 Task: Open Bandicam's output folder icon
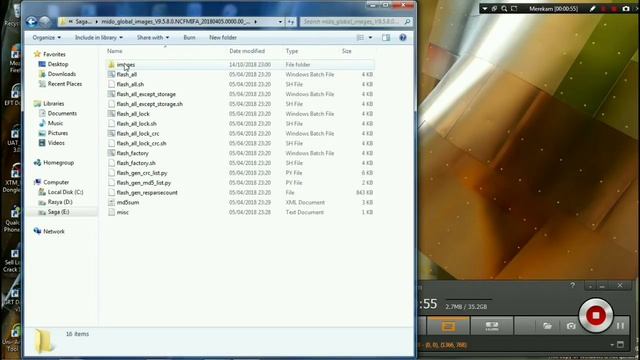coord(547,326)
